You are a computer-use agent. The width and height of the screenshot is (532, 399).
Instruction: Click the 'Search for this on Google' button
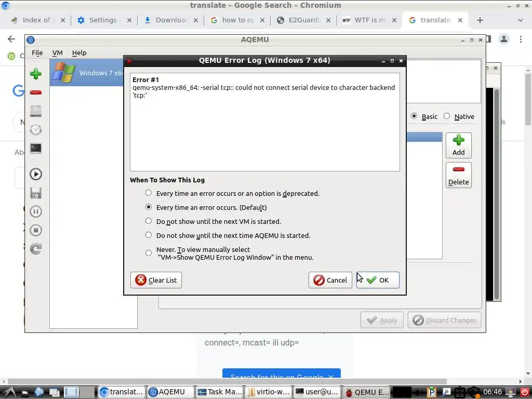(281, 374)
